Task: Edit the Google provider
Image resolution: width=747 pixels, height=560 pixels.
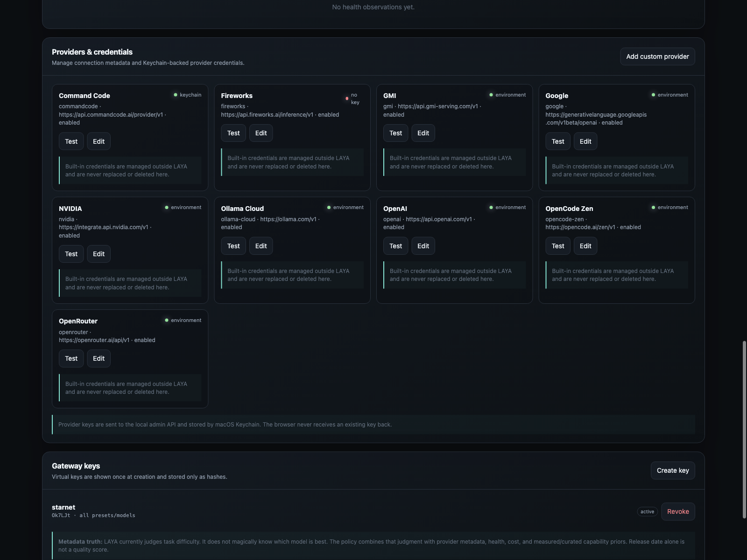Action: (585, 141)
